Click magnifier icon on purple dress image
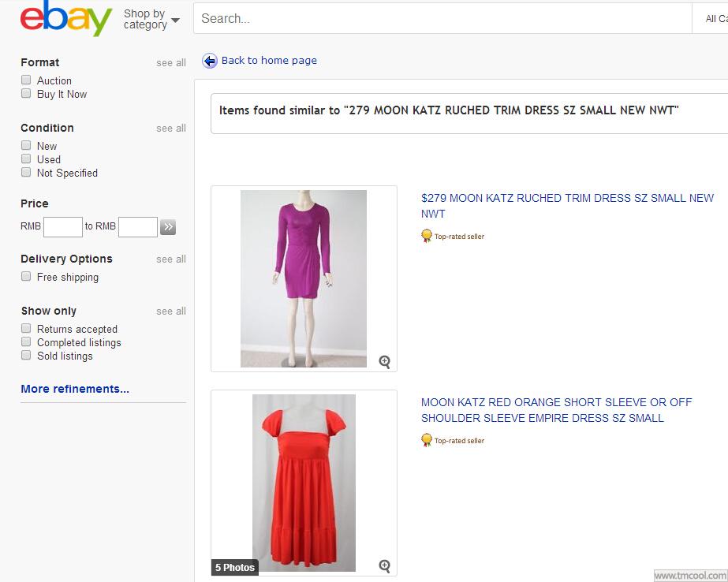 click(x=384, y=361)
